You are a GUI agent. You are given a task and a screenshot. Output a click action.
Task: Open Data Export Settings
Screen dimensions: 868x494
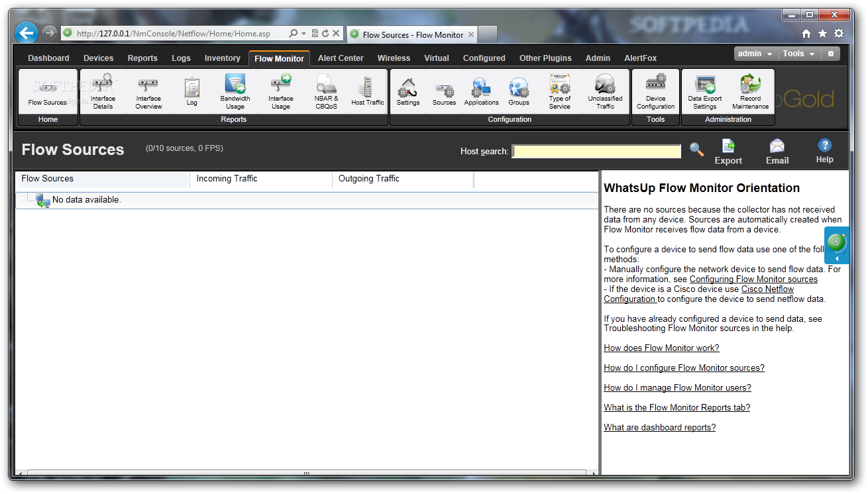(704, 91)
